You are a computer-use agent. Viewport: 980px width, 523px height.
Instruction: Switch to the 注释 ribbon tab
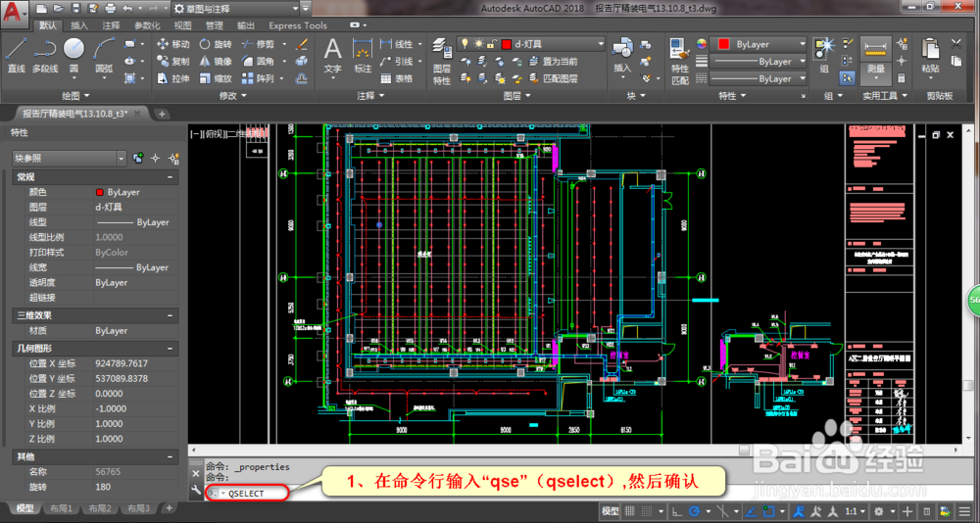point(112,25)
